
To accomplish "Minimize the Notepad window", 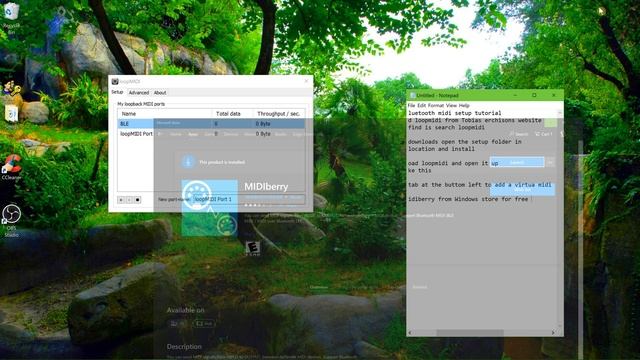I will (x=515, y=95).
